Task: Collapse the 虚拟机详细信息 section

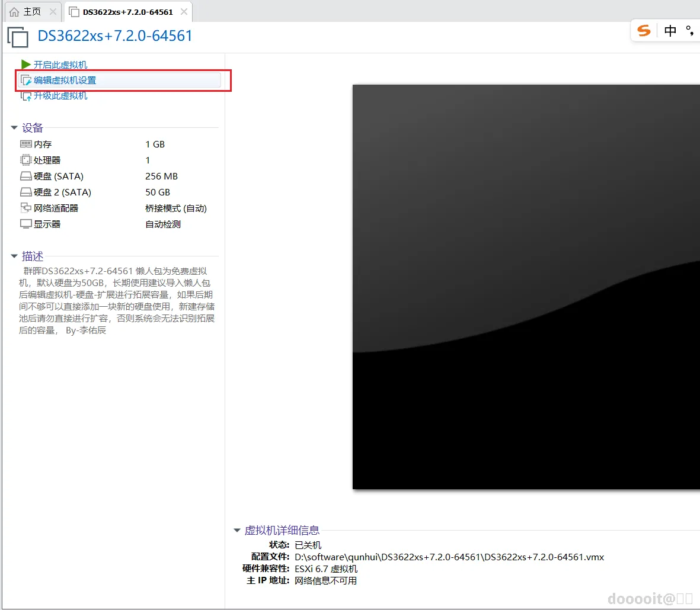Action: 237,531
